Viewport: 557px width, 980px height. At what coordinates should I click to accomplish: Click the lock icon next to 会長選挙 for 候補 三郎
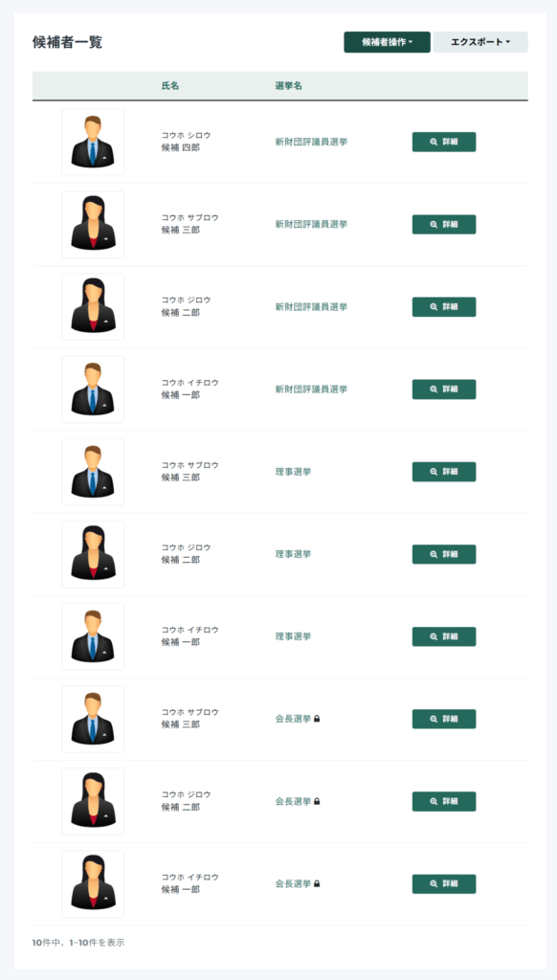[317, 719]
